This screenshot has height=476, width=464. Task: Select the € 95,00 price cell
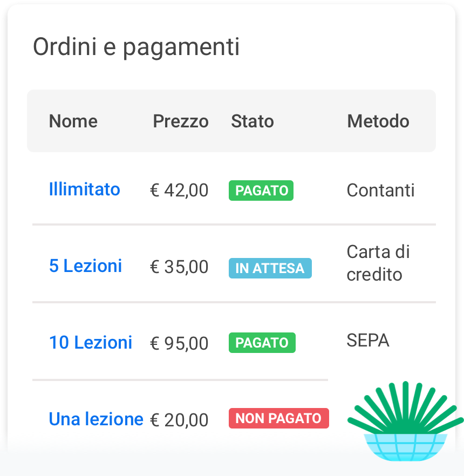tap(179, 344)
